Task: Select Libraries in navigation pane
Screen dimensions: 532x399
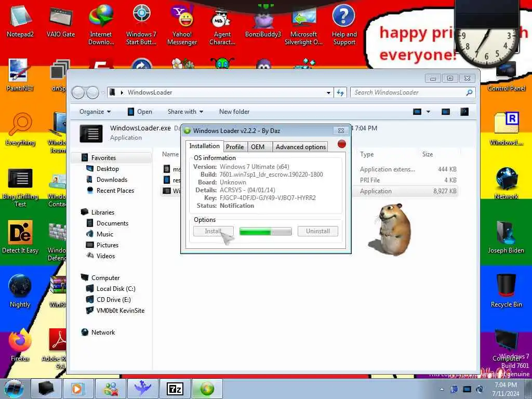Action: (102, 212)
